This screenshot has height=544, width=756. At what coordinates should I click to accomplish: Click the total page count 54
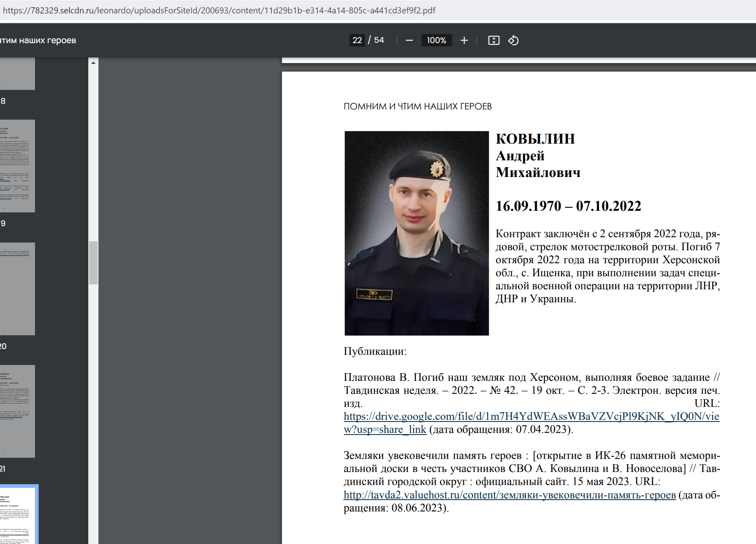pos(379,40)
